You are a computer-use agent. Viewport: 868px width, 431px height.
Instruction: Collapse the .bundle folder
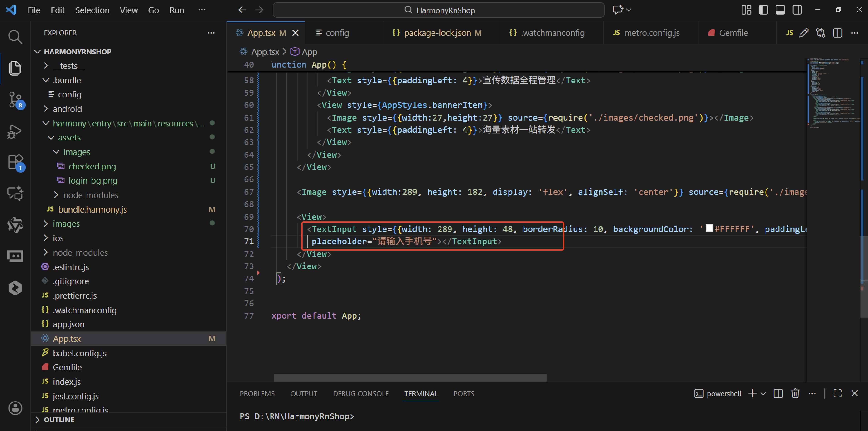point(67,80)
